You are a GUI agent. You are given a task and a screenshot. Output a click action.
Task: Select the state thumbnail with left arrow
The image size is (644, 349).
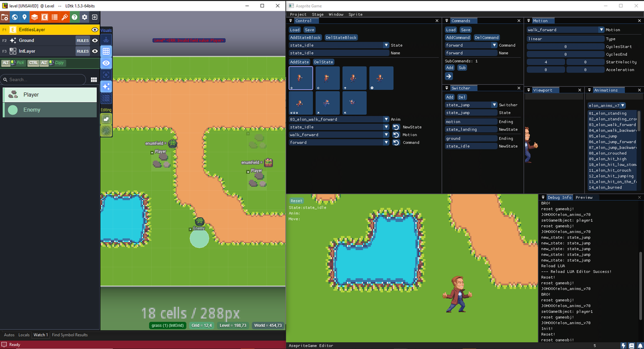pyautogui.click(x=327, y=78)
